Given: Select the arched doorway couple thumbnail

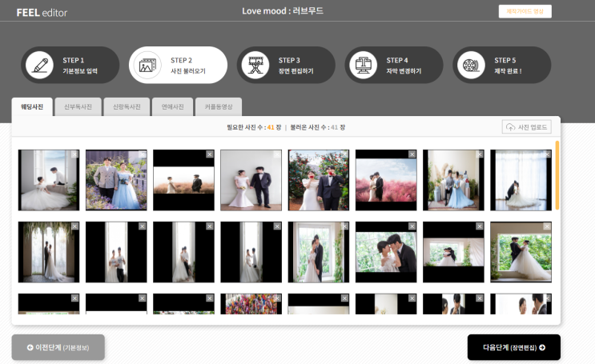Looking at the screenshot, I should (x=49, y=252).
